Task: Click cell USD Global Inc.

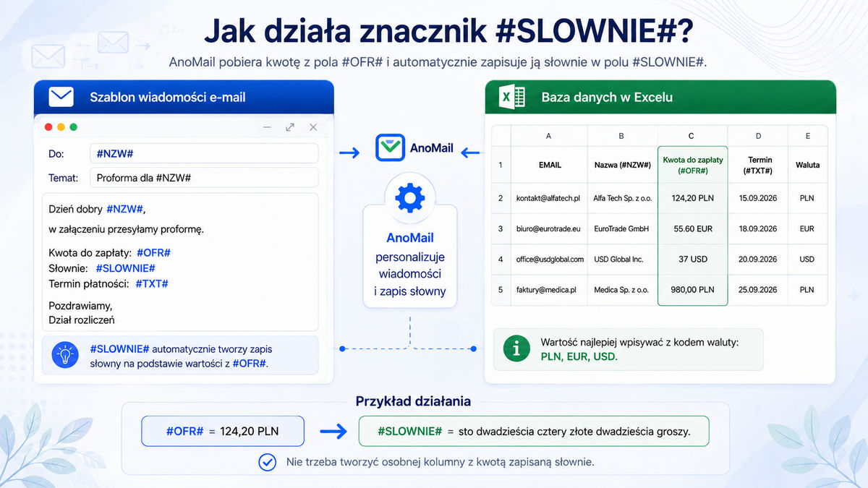Action: 622,259
